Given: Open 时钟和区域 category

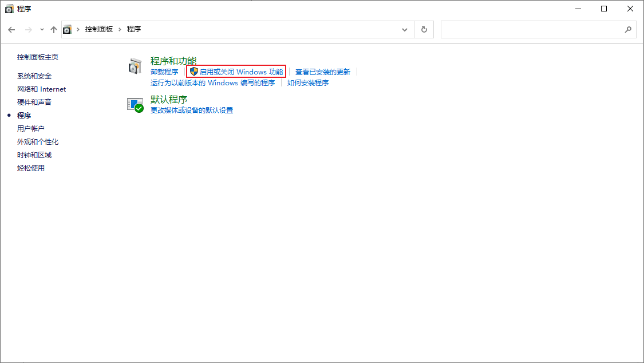Looking at the screenshot, I should coord(34,155).
